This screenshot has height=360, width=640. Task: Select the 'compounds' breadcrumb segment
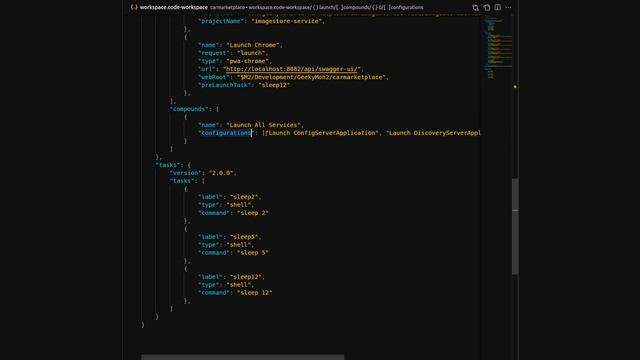pos(356,7)
